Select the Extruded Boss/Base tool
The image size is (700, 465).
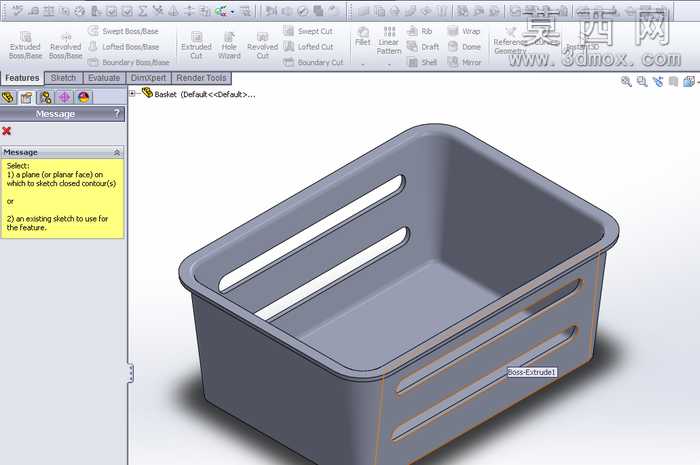click(x=25, y=46)
